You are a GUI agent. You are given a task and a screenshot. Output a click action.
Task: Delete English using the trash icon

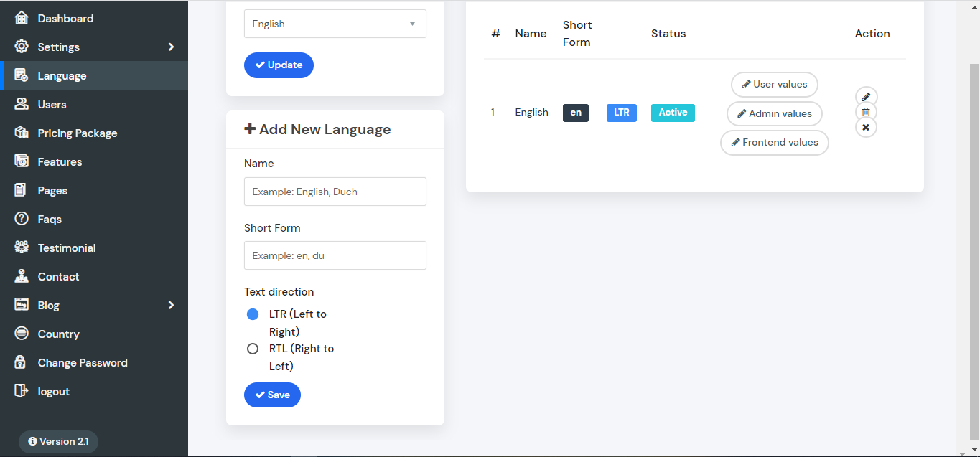(866, 111)
